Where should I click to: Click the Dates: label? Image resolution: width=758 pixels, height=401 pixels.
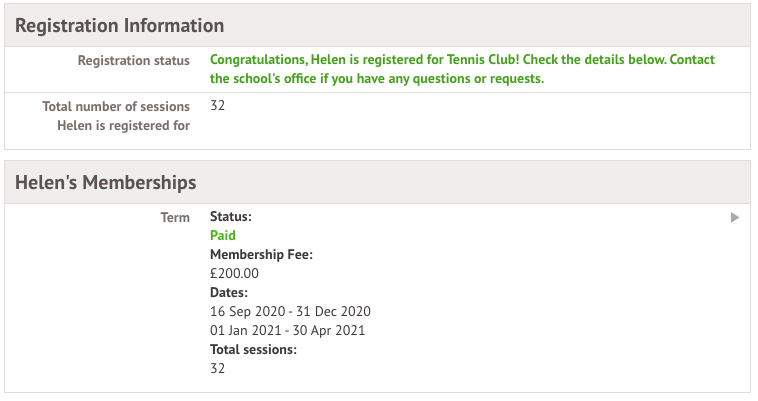(229, 292)
